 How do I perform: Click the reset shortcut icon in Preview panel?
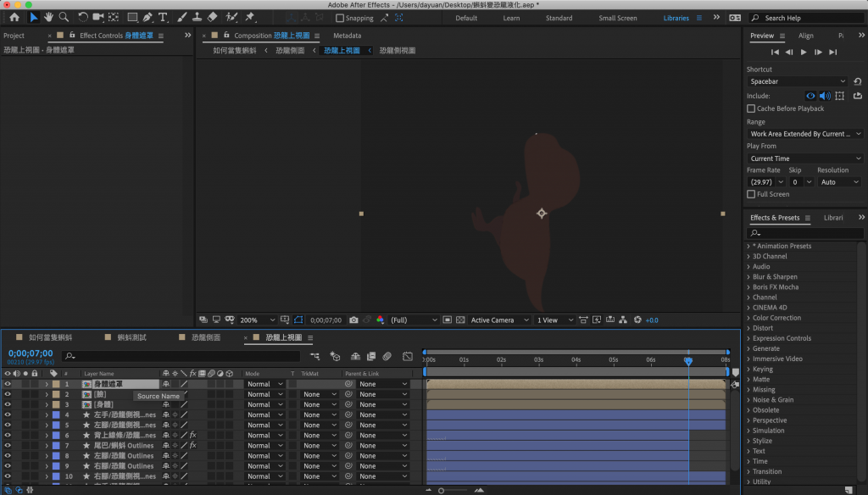coord(858,81)
